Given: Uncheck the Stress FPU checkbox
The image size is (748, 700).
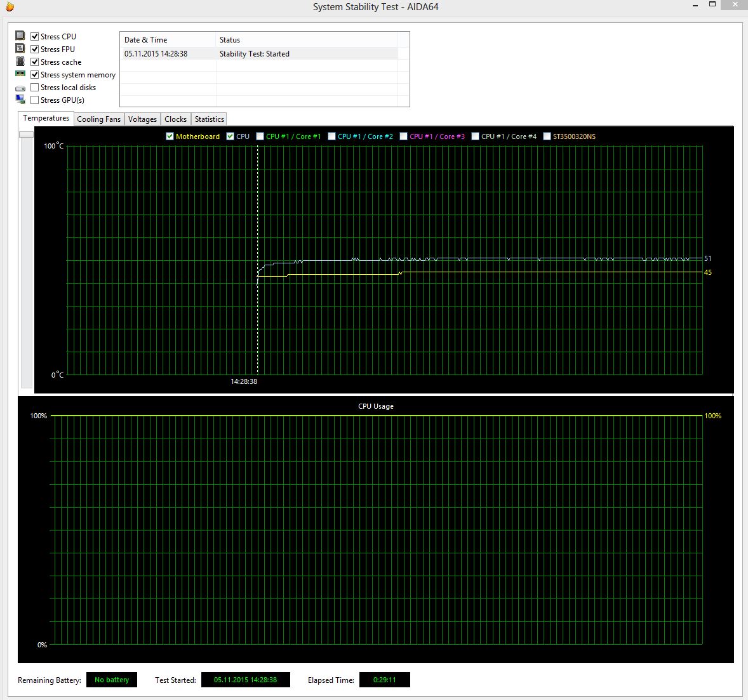Looking at the screenshot, I should (x=34, y=49).
